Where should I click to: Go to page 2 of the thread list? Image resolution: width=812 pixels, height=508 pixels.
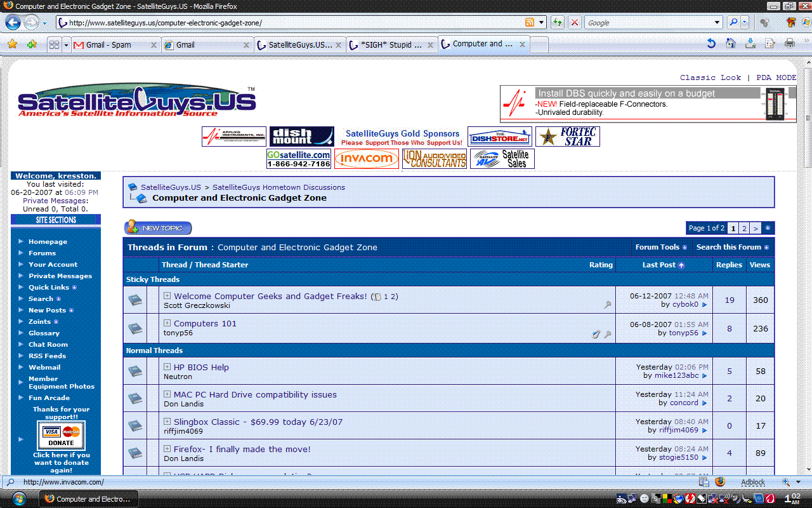744,228
